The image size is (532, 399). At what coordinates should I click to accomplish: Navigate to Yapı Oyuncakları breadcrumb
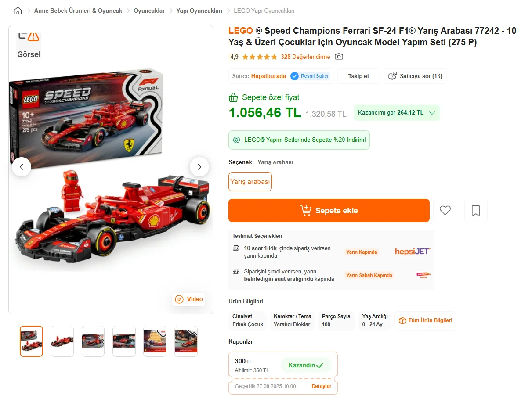pyautogui.click(x=199, y=11)
